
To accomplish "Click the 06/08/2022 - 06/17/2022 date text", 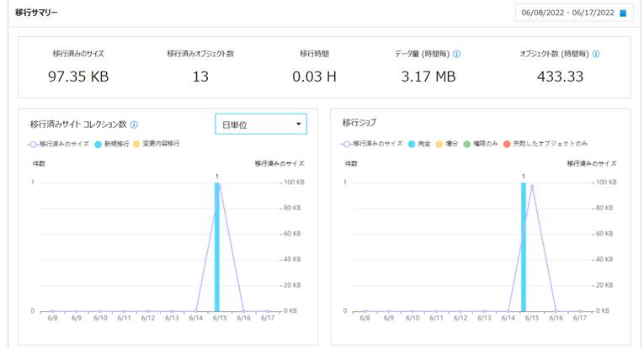I will point(567,13).
